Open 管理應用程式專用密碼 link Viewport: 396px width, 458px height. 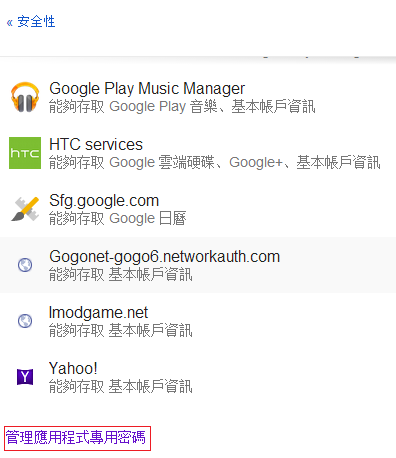click(x=76, y=437)
